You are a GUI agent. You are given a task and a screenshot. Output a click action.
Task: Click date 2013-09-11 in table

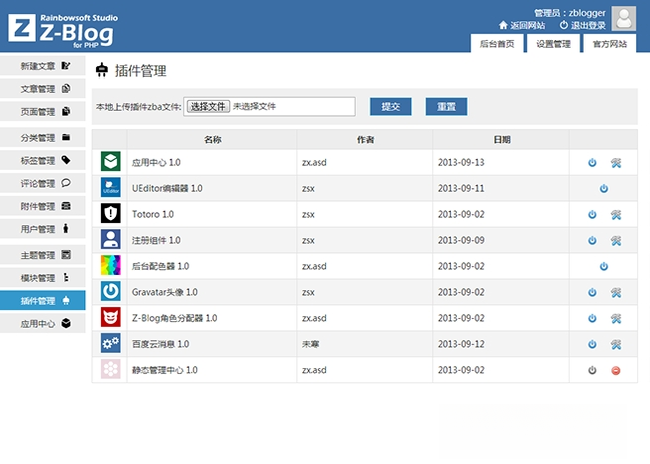coord(461,189)
